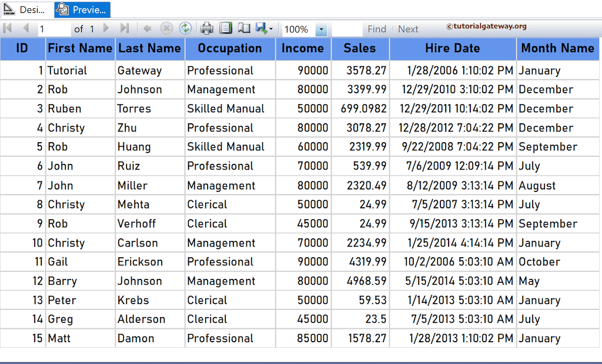The width and height of the screenshot is (602, 364).
Task: Click the Sales column header
Action: point(360,49)
